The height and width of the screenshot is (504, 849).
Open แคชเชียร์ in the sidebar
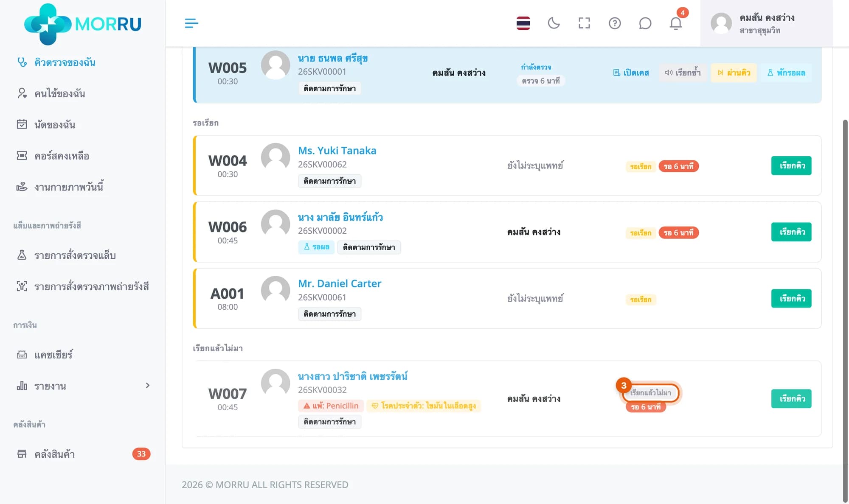53,355
